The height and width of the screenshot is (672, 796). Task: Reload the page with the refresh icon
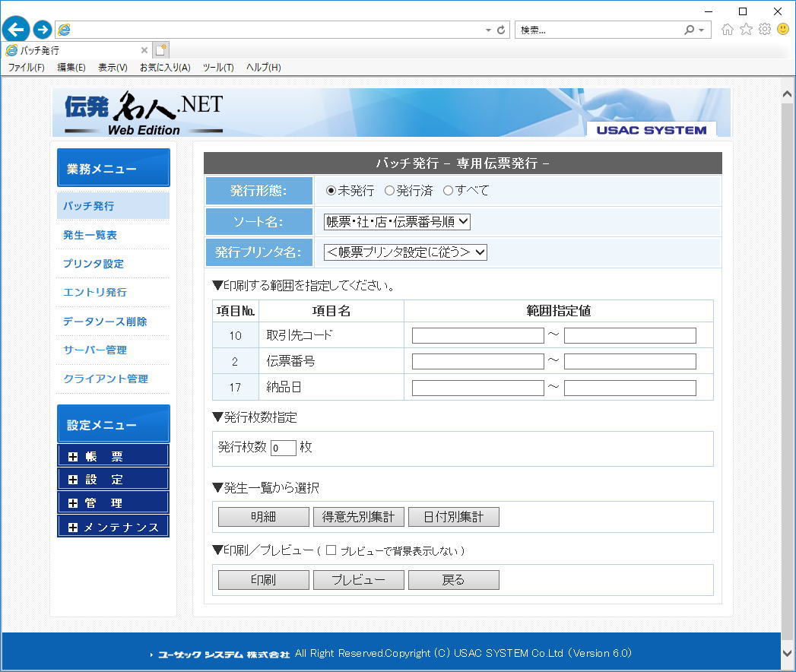tap(501, 30)
